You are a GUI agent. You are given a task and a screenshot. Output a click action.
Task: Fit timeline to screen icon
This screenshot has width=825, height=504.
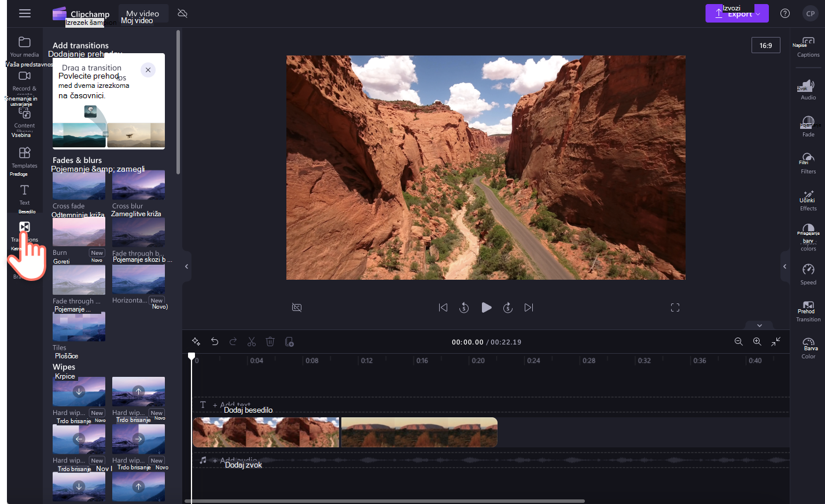tap(776, 342)
